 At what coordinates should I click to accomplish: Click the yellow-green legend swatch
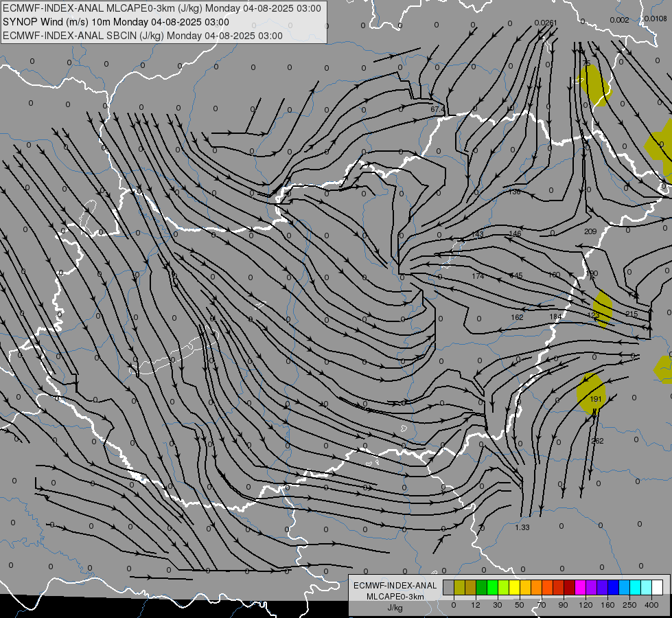[x=503, y=588]
